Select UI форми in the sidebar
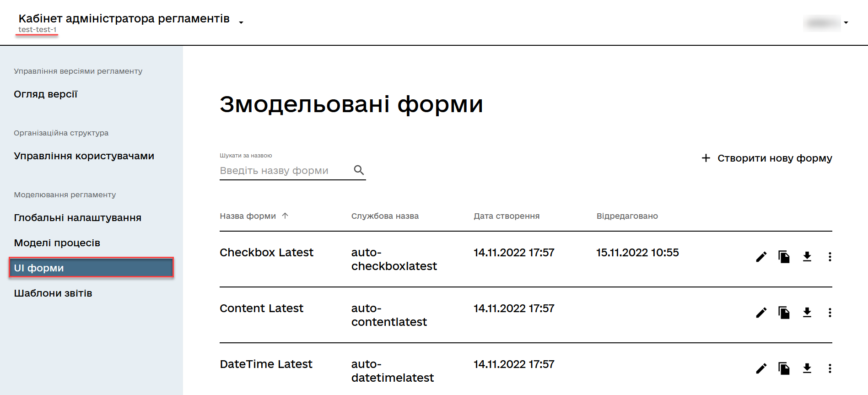This screenshot has height=395, width=868. 91,268
